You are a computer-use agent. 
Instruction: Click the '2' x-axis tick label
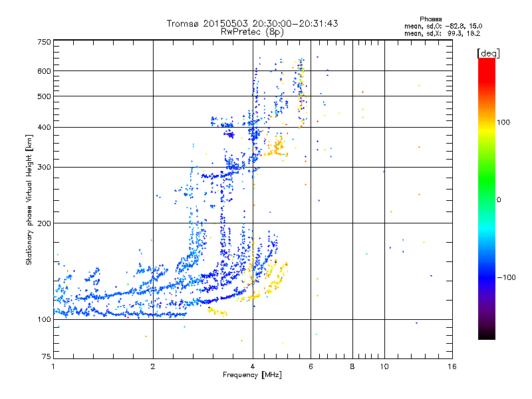coord(153,366)
